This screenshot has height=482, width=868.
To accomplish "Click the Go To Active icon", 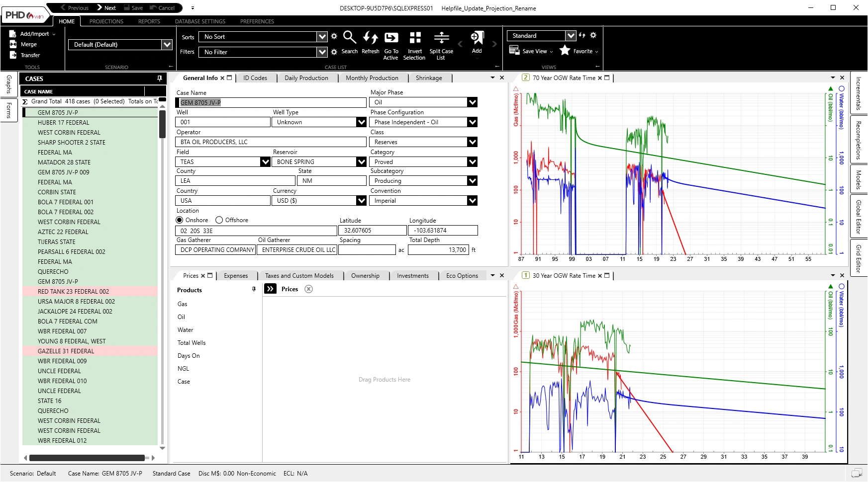I will tap(391, 38).
